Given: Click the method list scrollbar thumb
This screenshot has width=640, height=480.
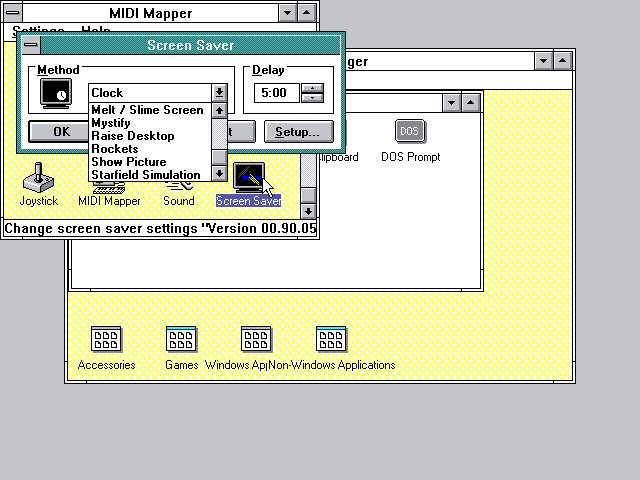Looking at the screenshot, I should [x=220, y=157].
